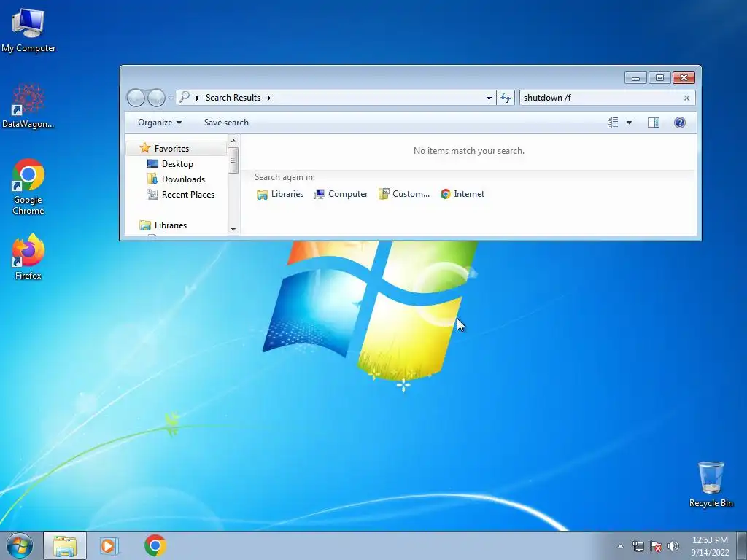Select the Firefox desktop shortcut
This screenshot has width=747, height=560.
[28, 256]
